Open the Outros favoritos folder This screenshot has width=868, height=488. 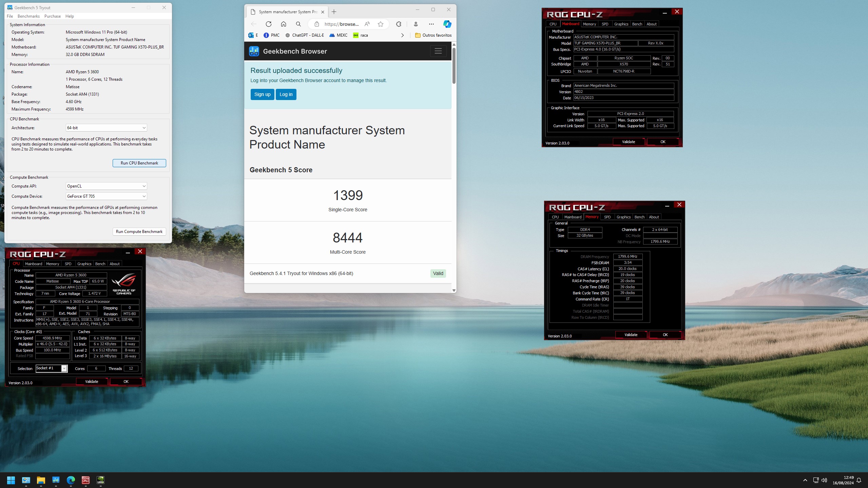(x=433, y=35)
